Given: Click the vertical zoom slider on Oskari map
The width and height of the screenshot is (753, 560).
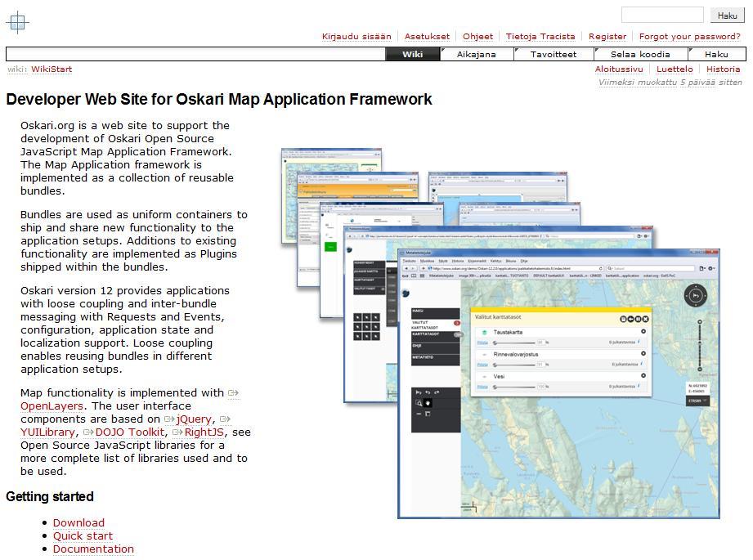Looking at the screenshot, I should pos(700,345).
